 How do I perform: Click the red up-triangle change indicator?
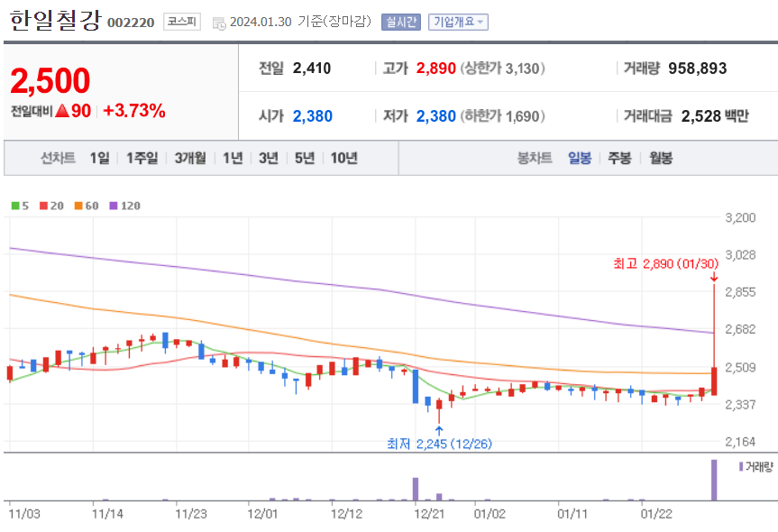click(x=62, y=110)
